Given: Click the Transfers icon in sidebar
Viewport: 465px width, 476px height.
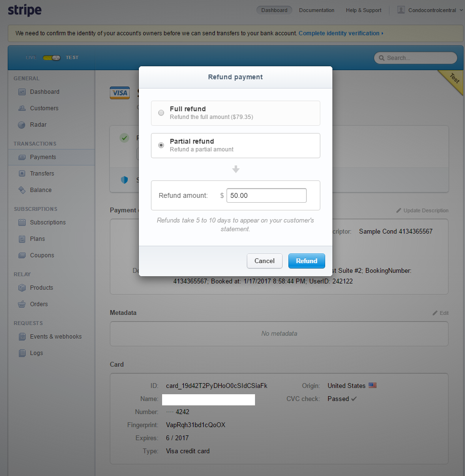Looking at the screenshot, I should tap(22, 174).
